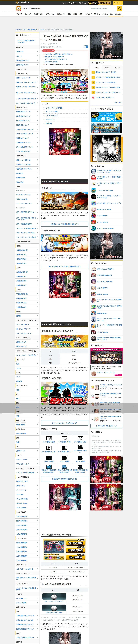Image resolution: width=138 pixels, height=644 pixels.
Task: Click 決闘チャレンジの攻略と報酬一覧はこちら button
Action: point(65,224)
